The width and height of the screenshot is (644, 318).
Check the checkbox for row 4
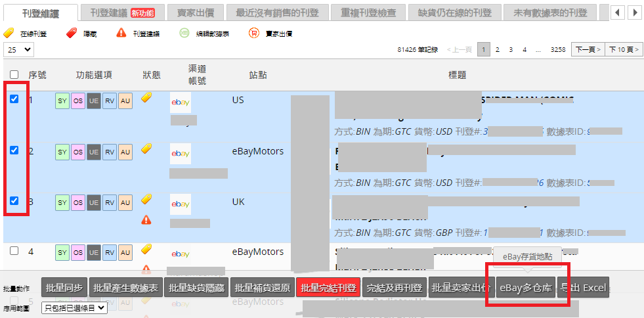click(14, 251)
